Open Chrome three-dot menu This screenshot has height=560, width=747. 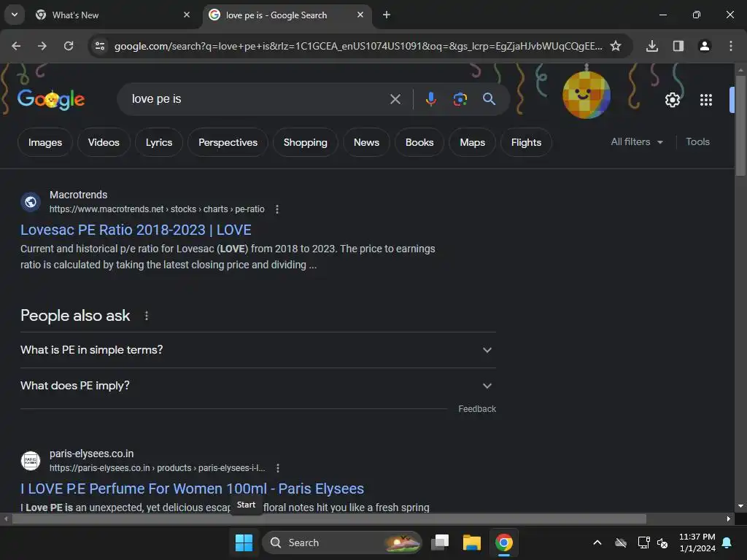click(731, 46)
